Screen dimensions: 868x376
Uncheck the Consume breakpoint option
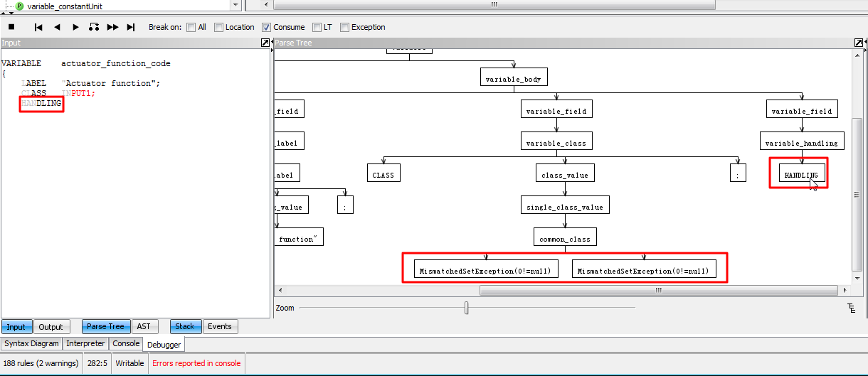pyautogui.click(x=266, y=28)
